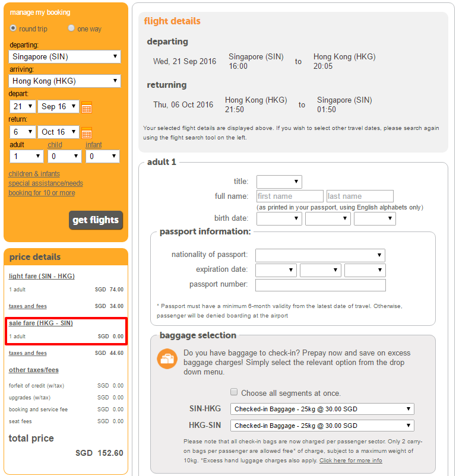Focus the passport number input field
This screenshot has height=476, width=456.
tap(320, 285)
